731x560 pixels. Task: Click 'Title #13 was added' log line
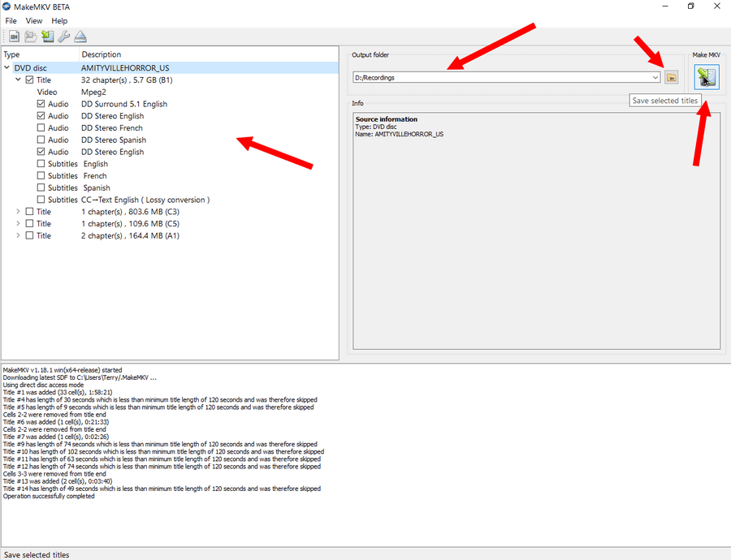58,481
